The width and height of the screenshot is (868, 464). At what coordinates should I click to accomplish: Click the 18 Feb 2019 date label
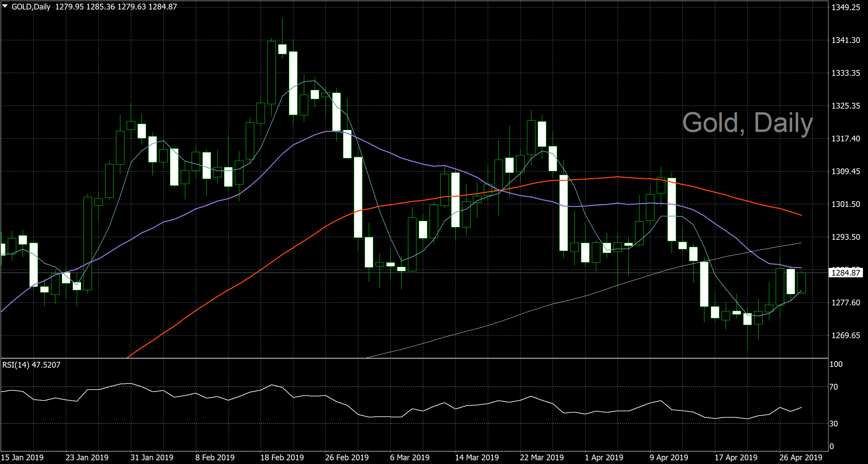(282, 458)
